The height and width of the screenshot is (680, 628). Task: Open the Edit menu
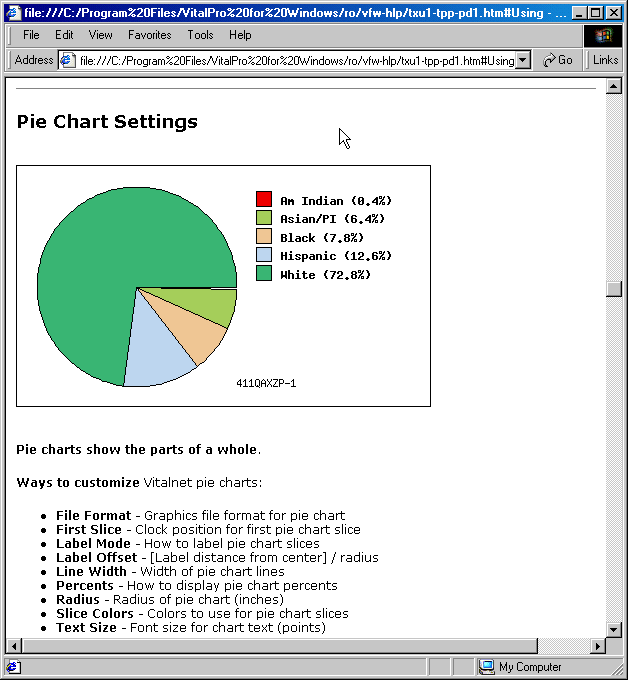coord(64,35)
